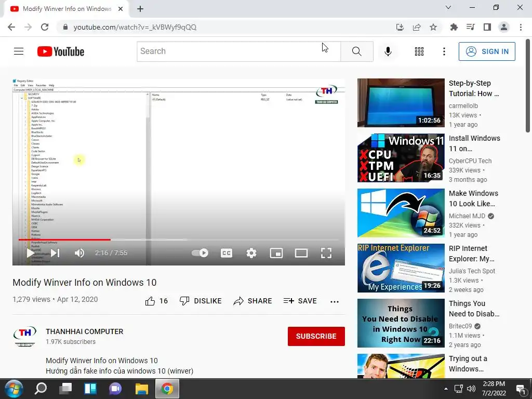The width and height of the screenshot is (532, 399).
Task: Switch to theater mode
Action: point(301,253)
